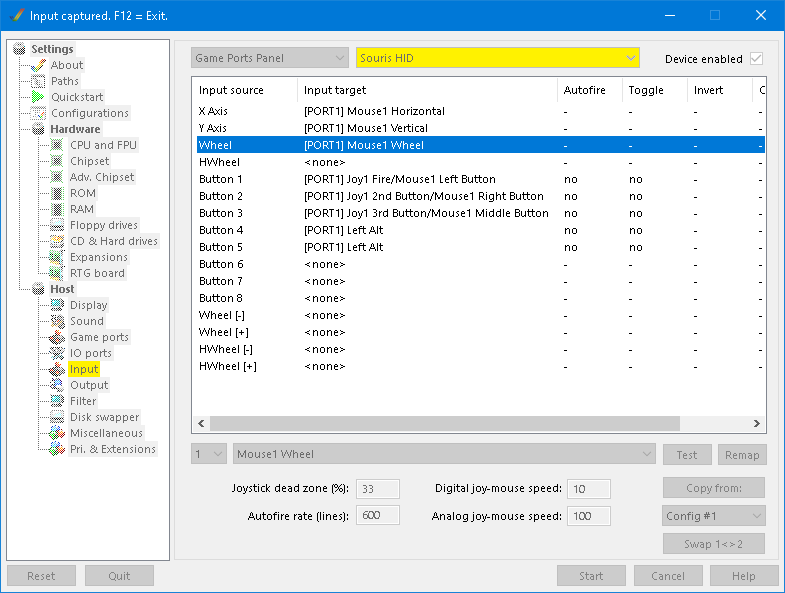Click the Copy from: button
Image resolution: width=785 pixels, height=593 pixels.
coord(714,488)
